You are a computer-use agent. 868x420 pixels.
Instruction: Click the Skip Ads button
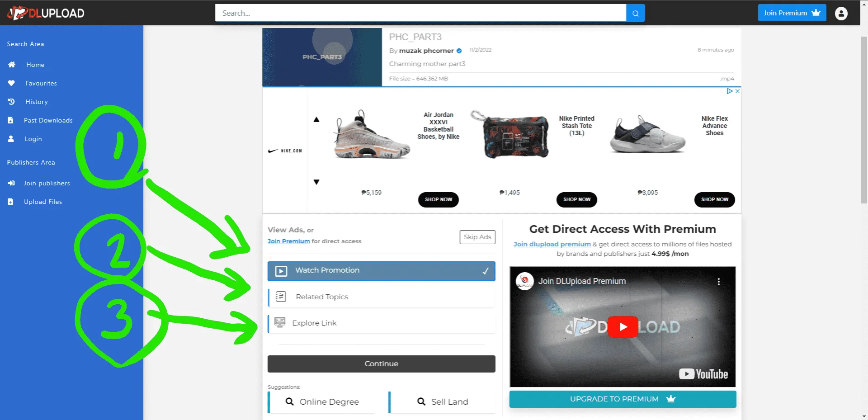pyautogui.click(x=477, y=237)
